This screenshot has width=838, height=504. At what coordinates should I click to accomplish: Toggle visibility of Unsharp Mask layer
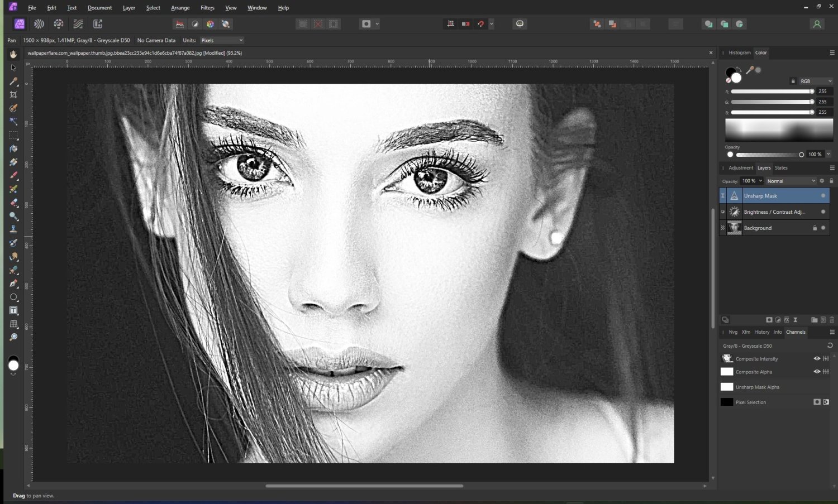pyautogui.click(x=823, y=196)
